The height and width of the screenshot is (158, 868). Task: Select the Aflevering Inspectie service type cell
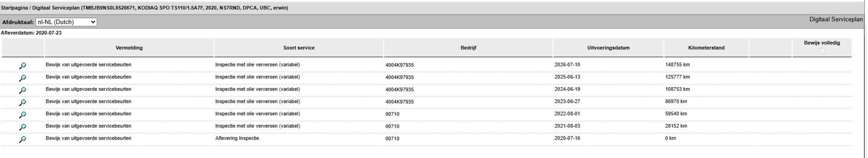[x=237, y=138]
